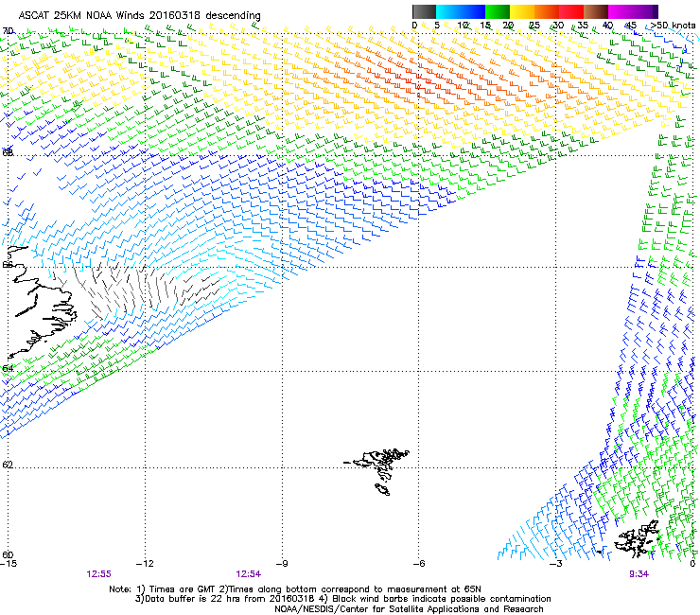
Task: Click the cyan-blue 5-15 knots legend gradient
Action: pyautogui.click(x=461, y=11)
